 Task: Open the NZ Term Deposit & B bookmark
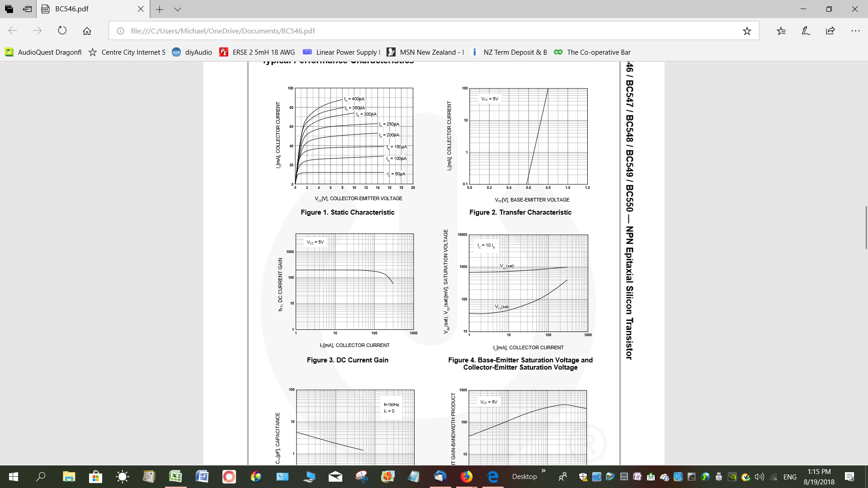pos(509,52)
